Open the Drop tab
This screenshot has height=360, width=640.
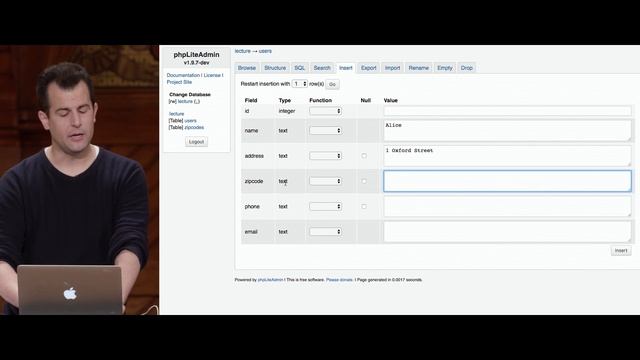click(467, 68)
